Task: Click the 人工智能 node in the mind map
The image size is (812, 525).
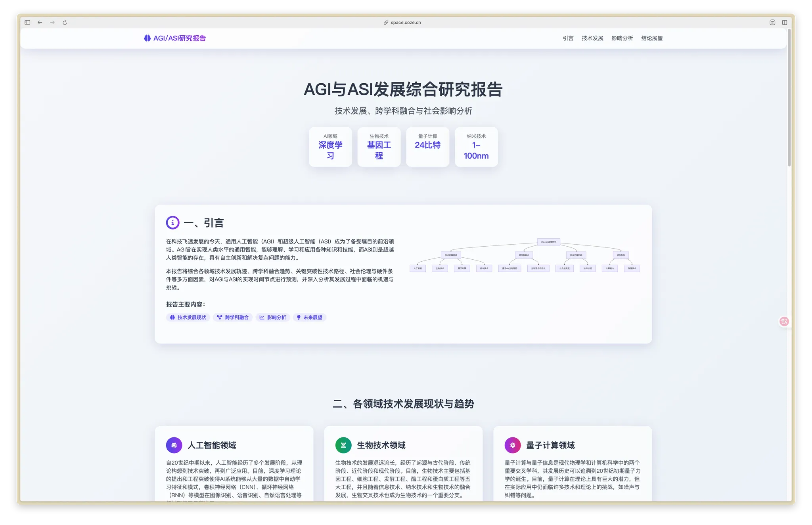Action: coord(418,268)
